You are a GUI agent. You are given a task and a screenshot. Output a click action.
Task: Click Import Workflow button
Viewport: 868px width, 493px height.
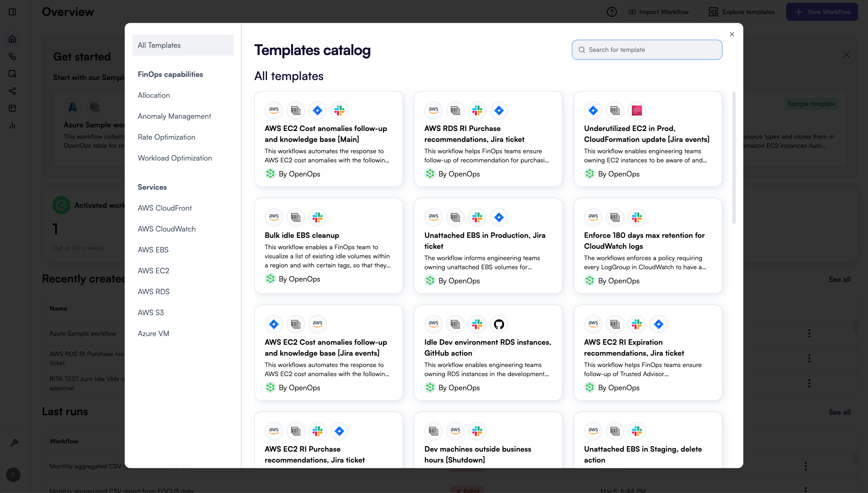pos(659,12)
